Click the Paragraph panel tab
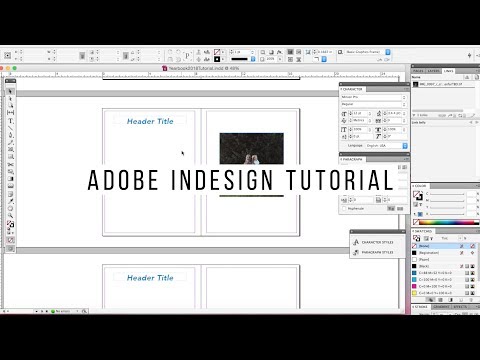The image size is (480, 360). coord(352,159)
